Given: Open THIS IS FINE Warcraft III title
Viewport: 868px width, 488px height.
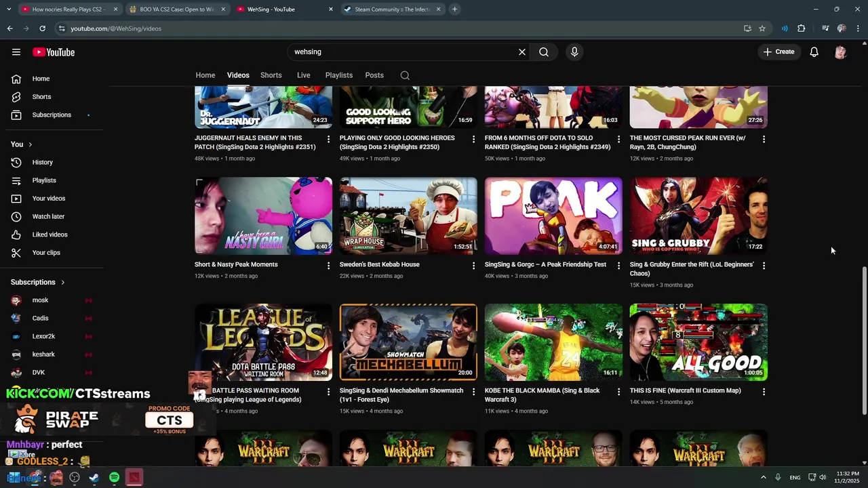Looking at the screenshot, I should pyautogui.click(x=686, y=390).
